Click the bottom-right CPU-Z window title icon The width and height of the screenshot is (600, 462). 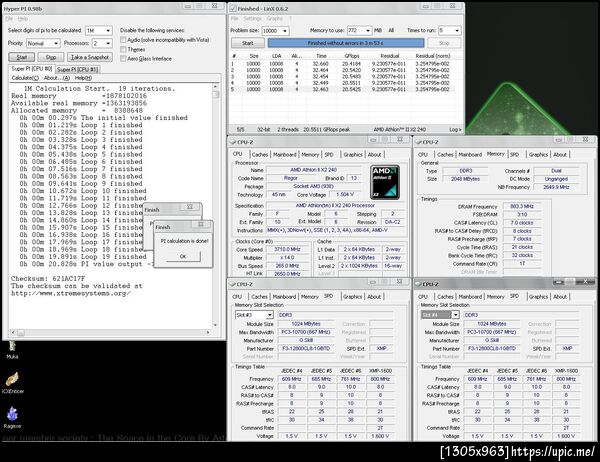419,284
